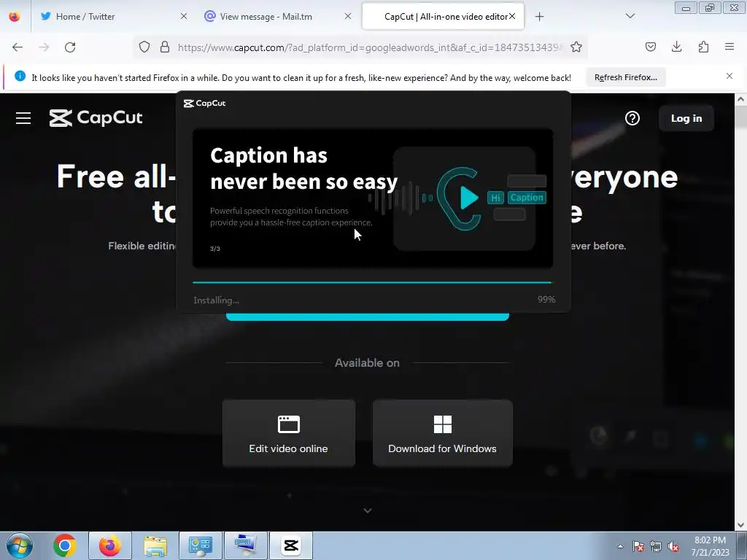Viewport: 747px width, 560px height.
Task: Click Download for Windows button
Action: 443,433
